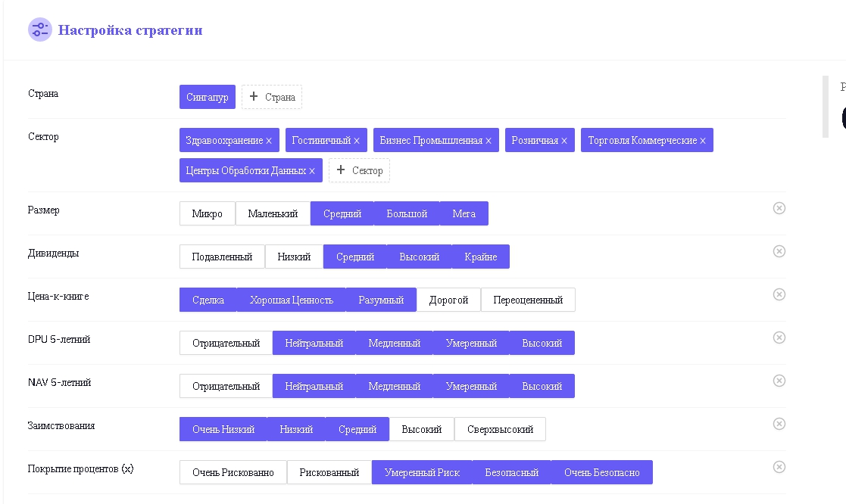
Task: Add a new Страна filter
Action: tap(272, 97)
